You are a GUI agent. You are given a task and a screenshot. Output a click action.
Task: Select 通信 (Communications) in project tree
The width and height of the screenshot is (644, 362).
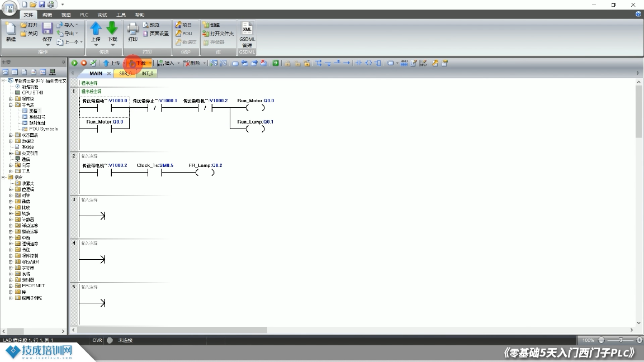(x=26, y=159)
